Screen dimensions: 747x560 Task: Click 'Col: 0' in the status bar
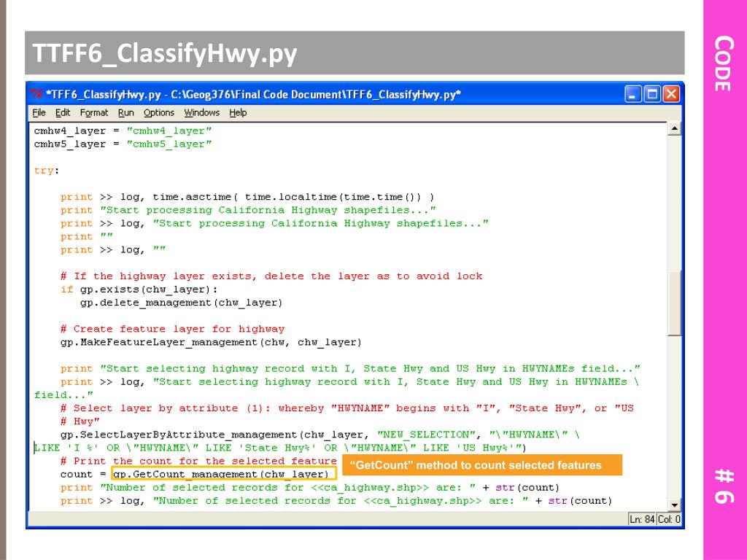coord(669,519)
